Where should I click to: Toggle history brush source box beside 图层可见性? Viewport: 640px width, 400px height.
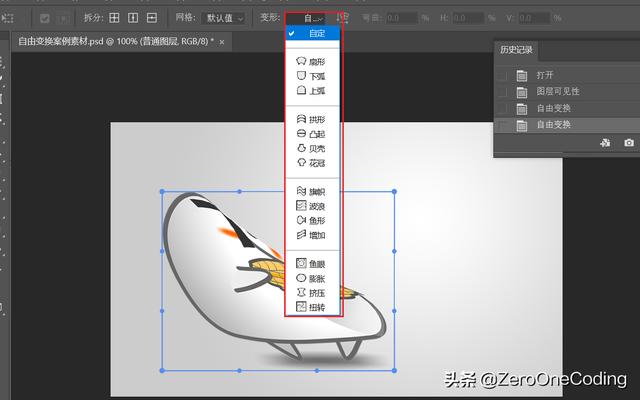tap(502, 92)
